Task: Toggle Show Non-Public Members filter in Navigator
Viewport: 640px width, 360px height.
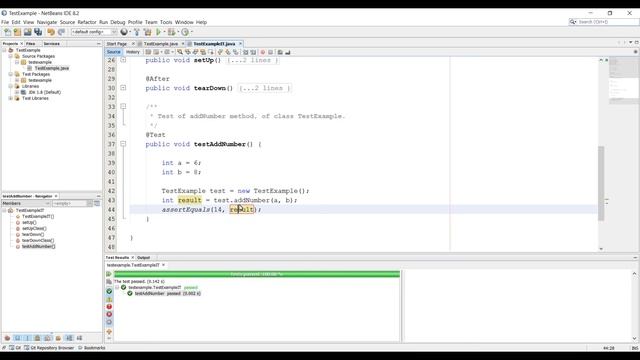Action: coord(38,338)
